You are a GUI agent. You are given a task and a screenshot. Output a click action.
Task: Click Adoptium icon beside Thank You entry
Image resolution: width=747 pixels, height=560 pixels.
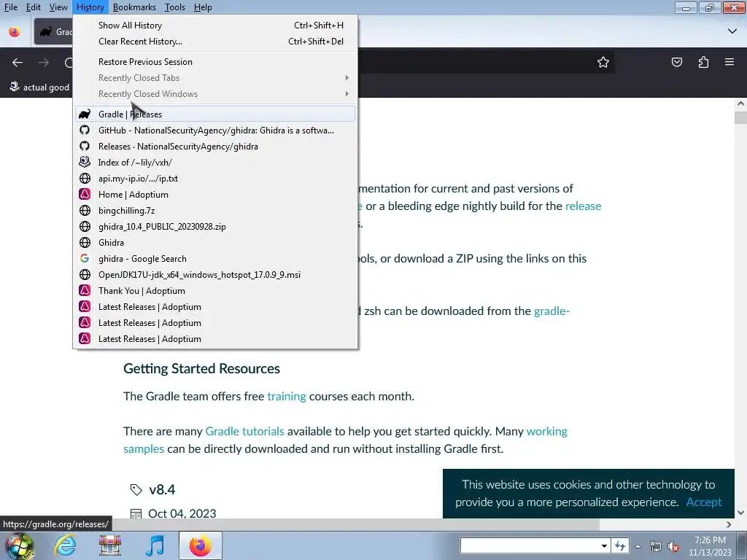pos(85,290)
